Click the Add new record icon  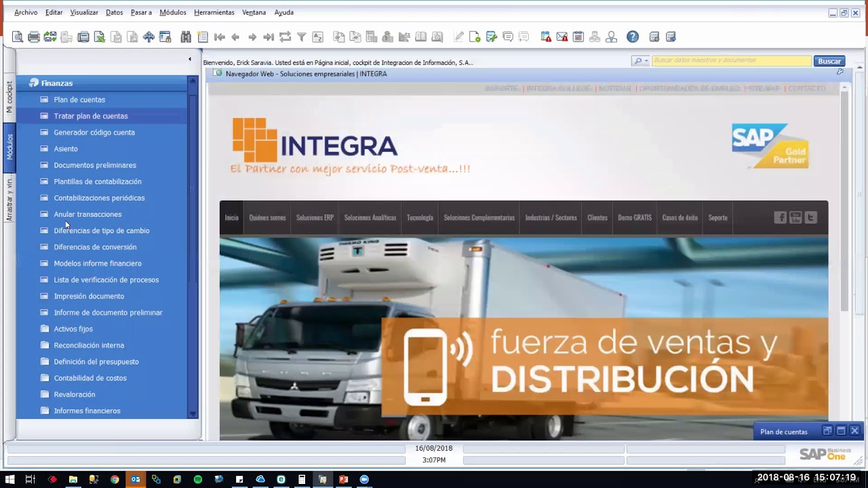202,37
